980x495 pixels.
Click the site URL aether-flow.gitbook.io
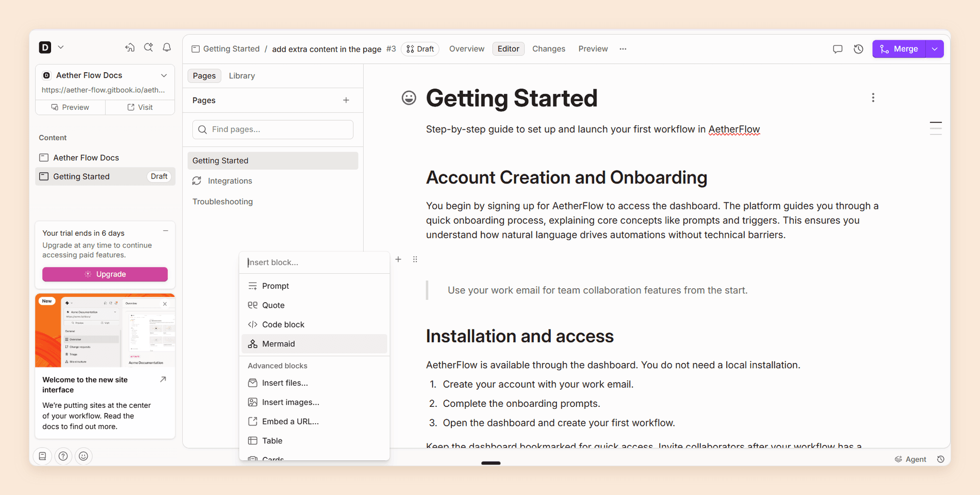point(103,90)
